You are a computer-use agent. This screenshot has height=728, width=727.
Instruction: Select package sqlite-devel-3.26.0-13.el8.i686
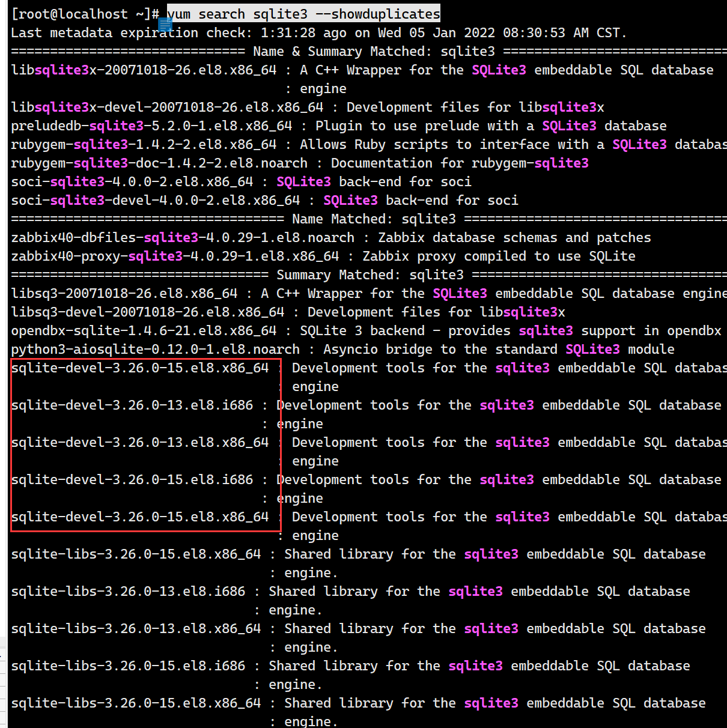click(x=132, y=405)
